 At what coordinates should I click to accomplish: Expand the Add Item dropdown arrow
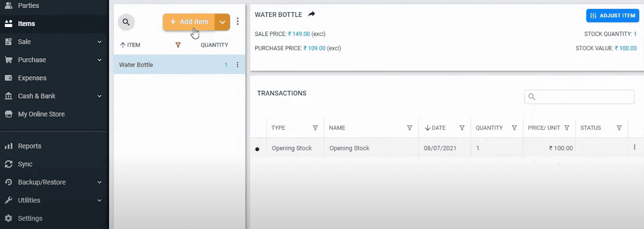click(222, 22)
